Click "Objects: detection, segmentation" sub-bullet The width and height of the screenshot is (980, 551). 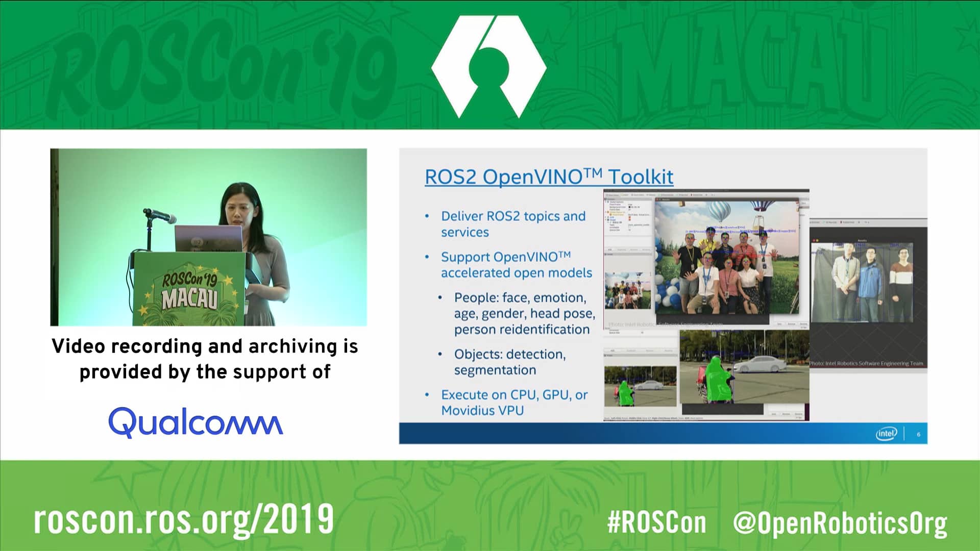[510, 362]
